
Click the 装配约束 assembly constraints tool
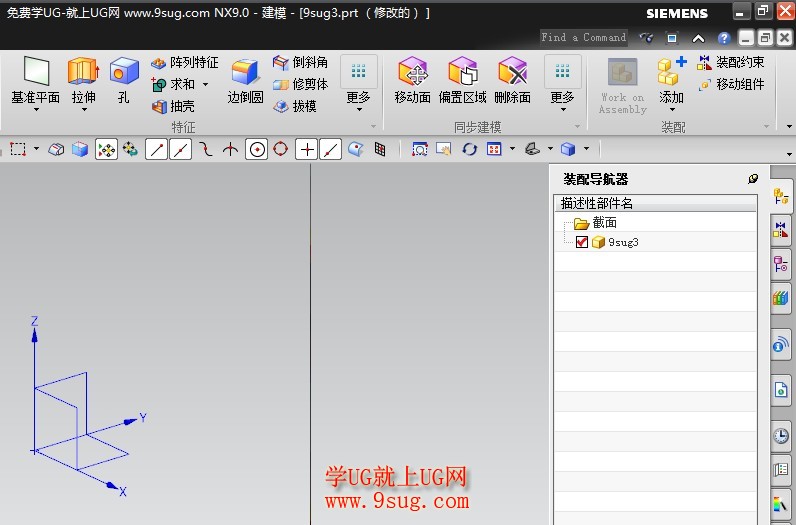(731, 62)
